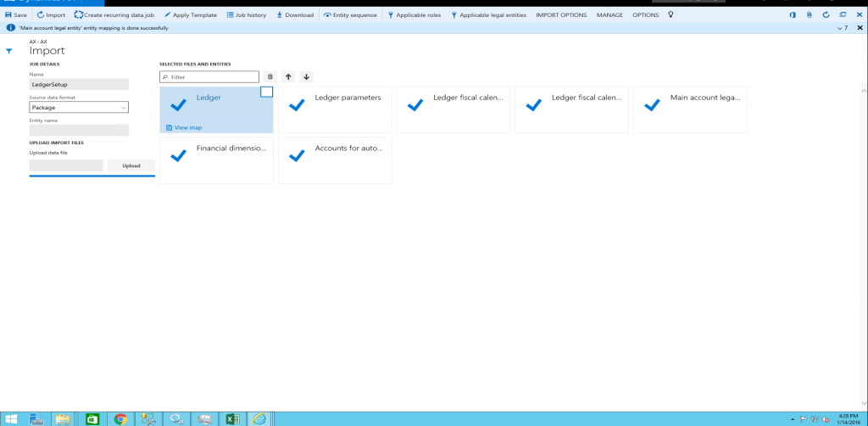Screen dimensions: 868x426
Task: Dismiss the entity mapping success message
Action: point(860,28)
